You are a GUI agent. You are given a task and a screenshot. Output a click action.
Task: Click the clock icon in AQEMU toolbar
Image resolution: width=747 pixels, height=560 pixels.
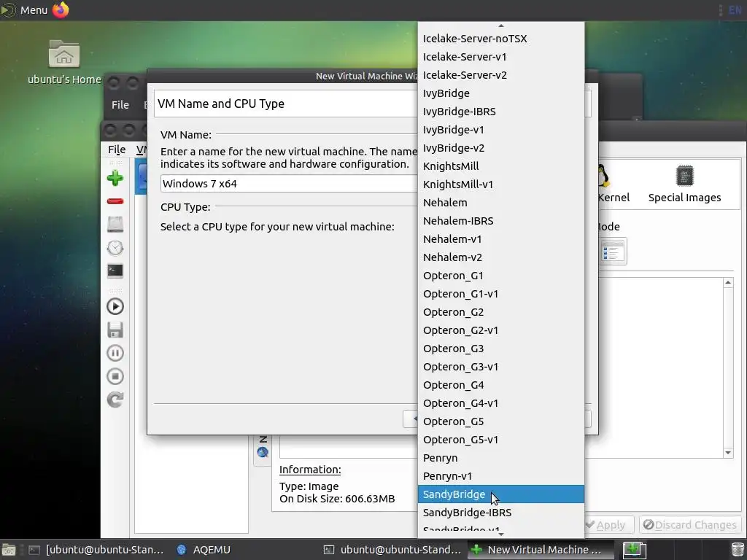tap(115, 248)
